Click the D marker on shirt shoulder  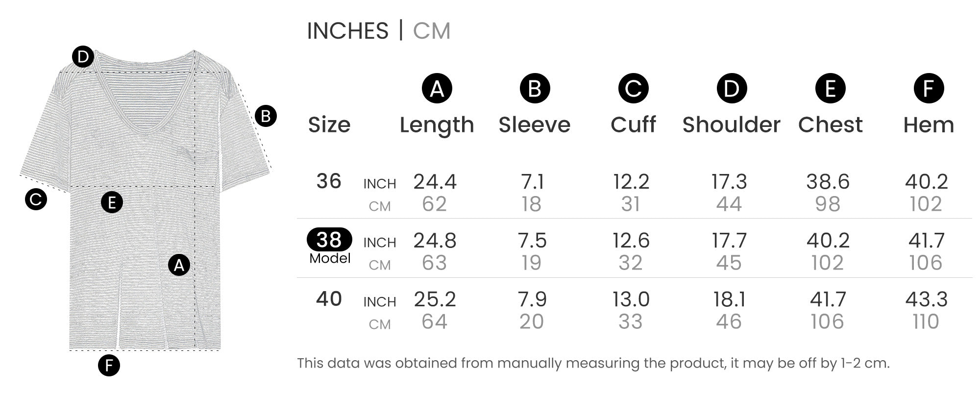click(x=83, y=57)
